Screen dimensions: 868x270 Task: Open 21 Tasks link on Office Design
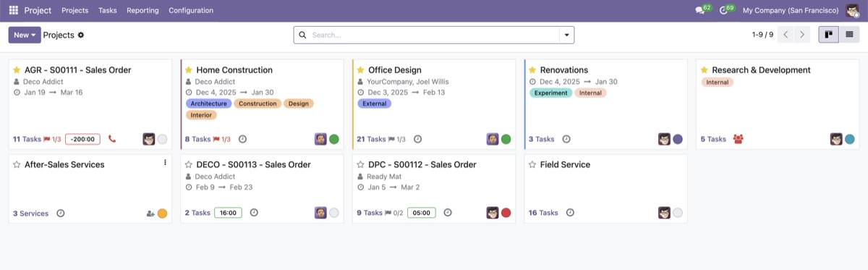pyautogui.click(x=371, y=139)
